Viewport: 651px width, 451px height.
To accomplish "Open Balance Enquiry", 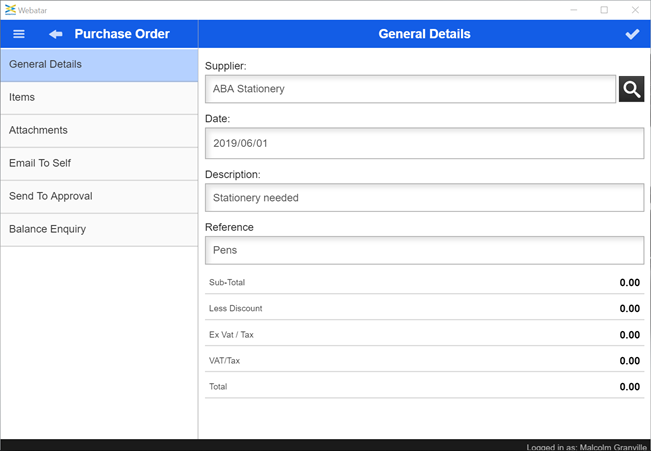I will coord(99,230).
